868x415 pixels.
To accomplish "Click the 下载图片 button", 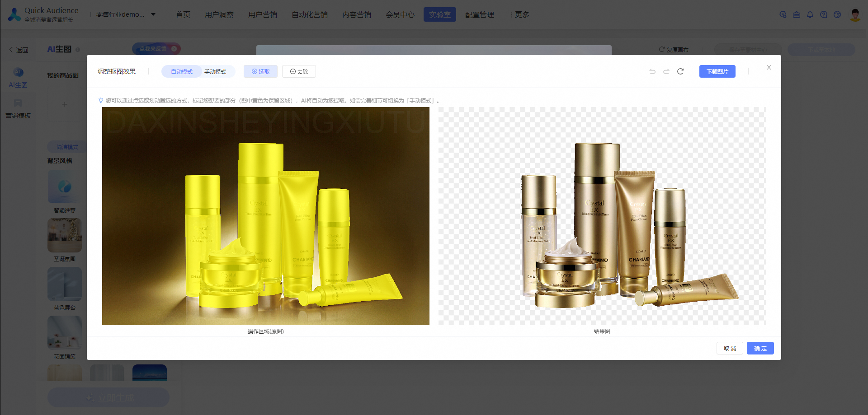I will [717, 71].
